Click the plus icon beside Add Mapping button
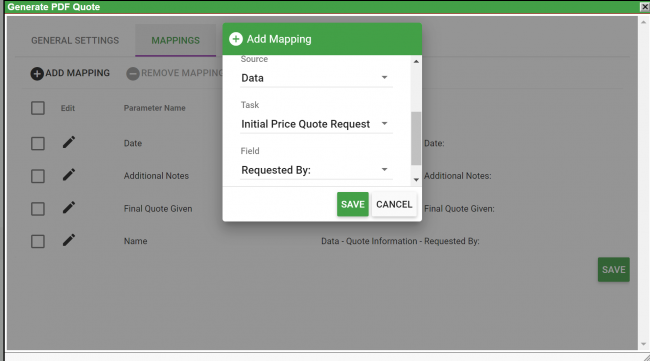The width and height of the screenshot is (650, 361). pyautogui.click(x=37, y=74)
